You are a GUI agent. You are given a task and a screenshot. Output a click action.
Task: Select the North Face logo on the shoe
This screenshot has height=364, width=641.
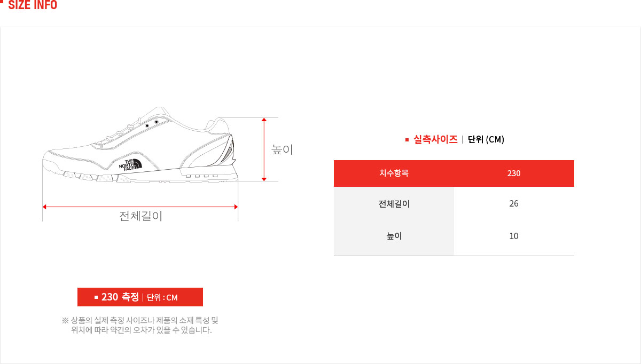[x=131, y=164]
